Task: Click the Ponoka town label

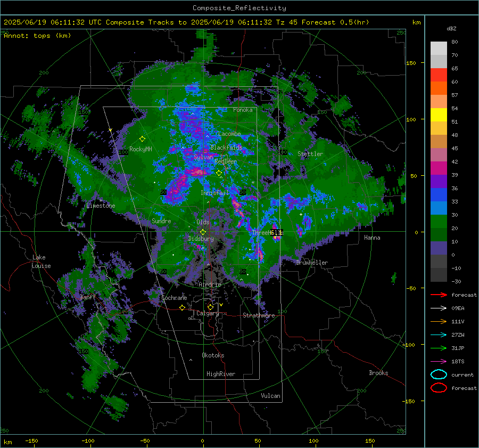Action: (243, 110)
